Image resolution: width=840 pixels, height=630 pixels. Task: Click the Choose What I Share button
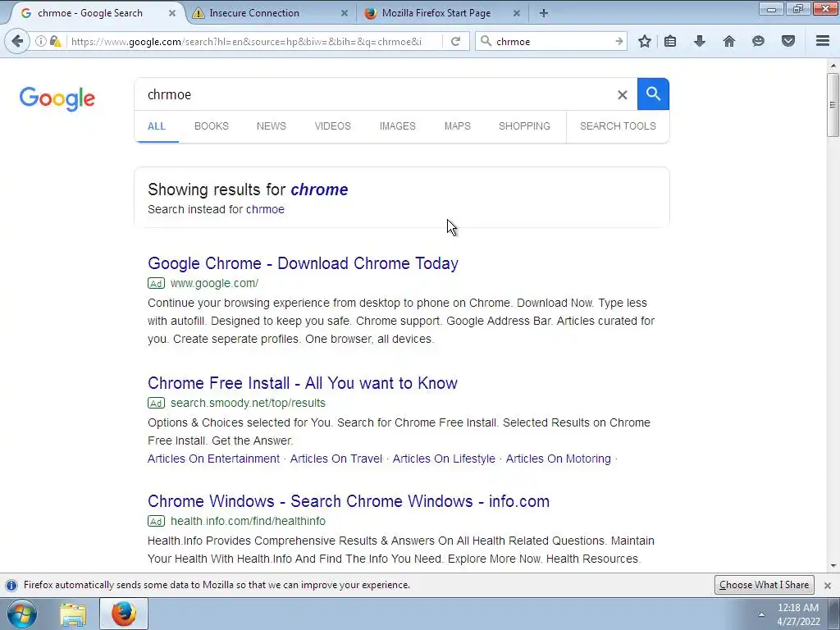765,585
